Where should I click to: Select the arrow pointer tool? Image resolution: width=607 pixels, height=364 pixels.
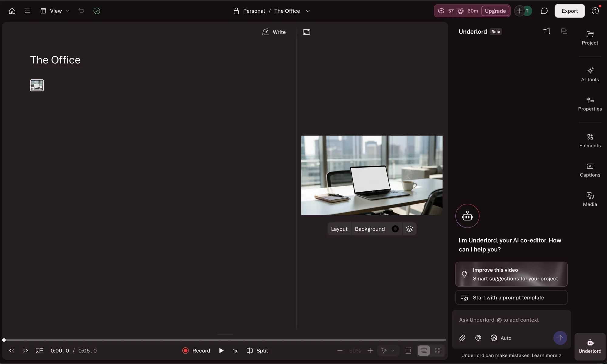coord(384,351)
